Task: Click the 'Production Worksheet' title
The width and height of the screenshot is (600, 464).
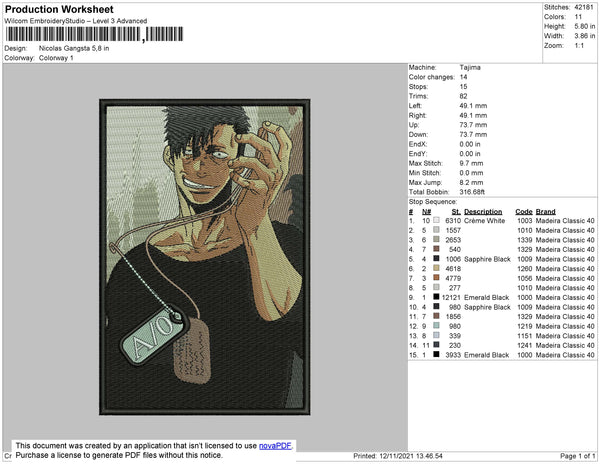Action: click(59, 10)
